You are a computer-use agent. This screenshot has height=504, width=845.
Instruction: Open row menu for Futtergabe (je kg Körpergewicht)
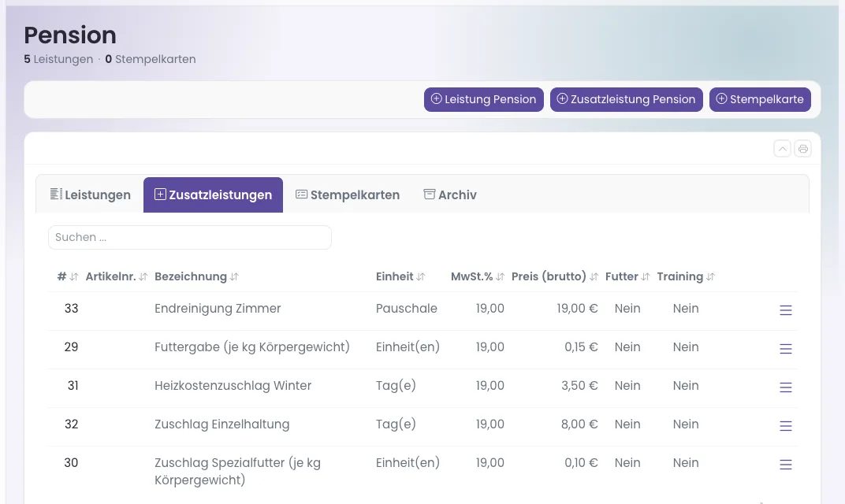786,349
